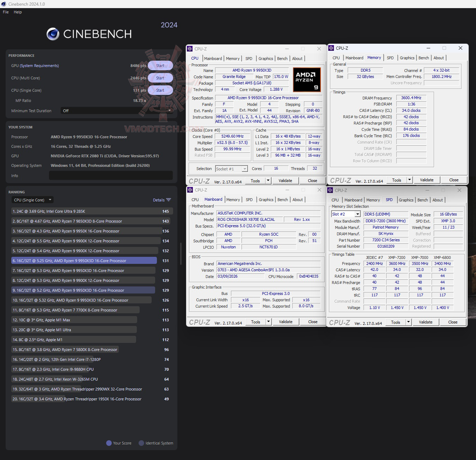This screenshot has height=460, width=476.
Task: Expand the Tools arrow in the CPU-Z SPD window
Action: click(x=408, y=322)
